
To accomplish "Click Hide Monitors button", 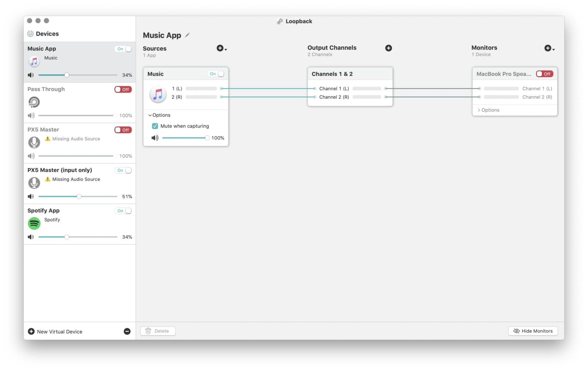I will pos(533,331).
